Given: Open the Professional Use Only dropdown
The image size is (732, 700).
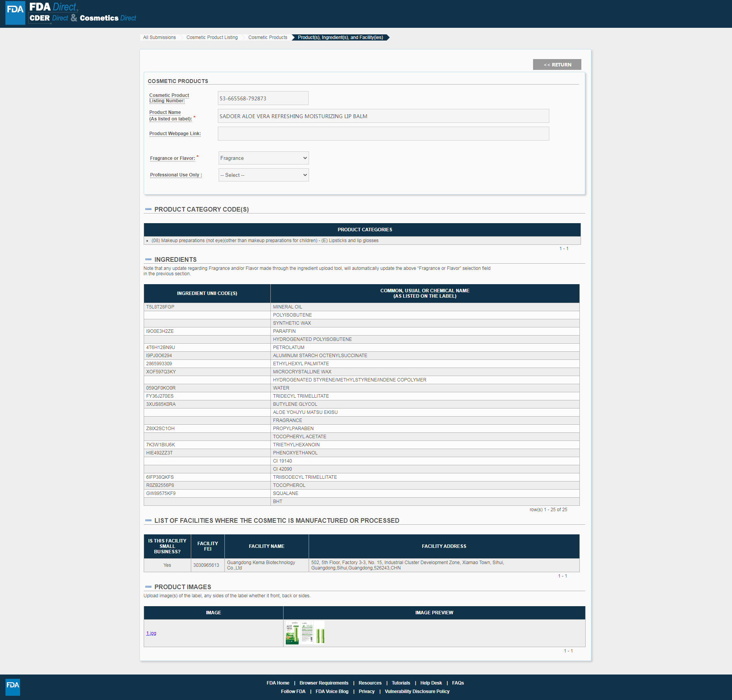Looking at the screenshot, I should [x=263, y=175].
